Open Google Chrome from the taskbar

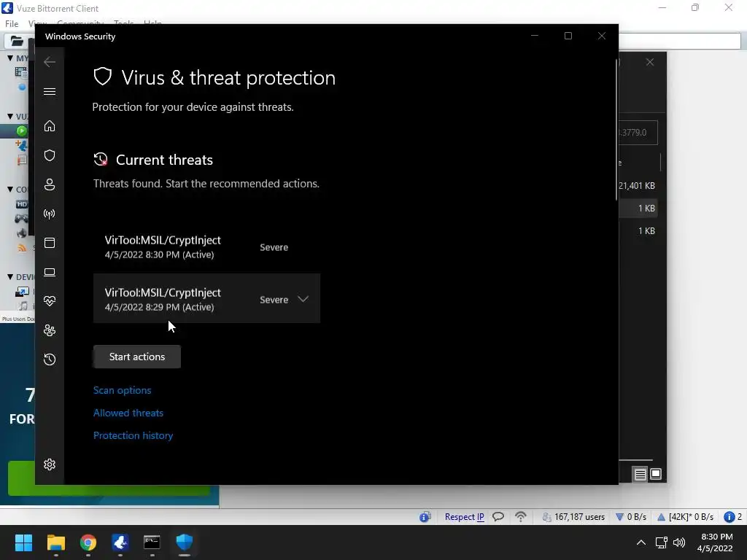tap(88, 542)
